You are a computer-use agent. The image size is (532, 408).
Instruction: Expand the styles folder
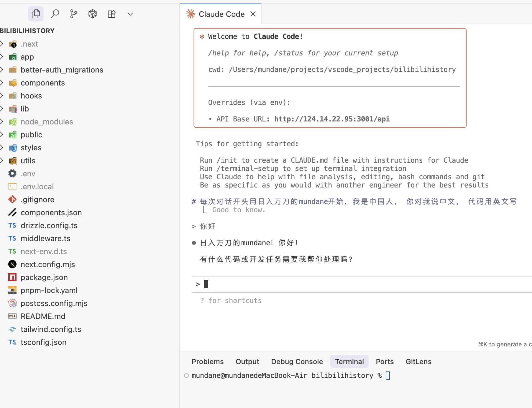pos(2,148)
